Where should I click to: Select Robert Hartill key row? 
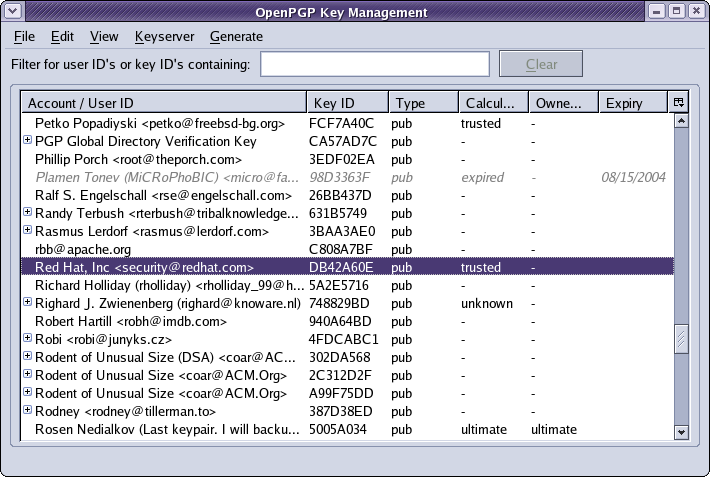tap(347, 321)
